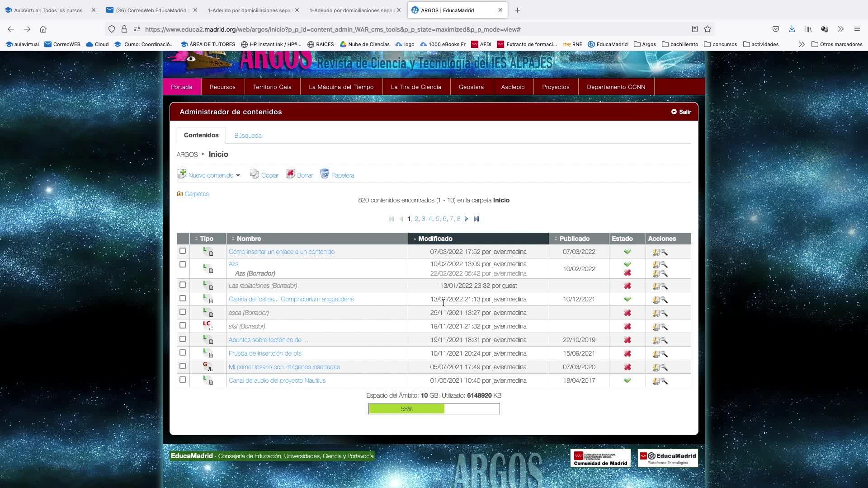
Task: Select checkbox for Las radiaciones draft
Action: click(183, 285)
